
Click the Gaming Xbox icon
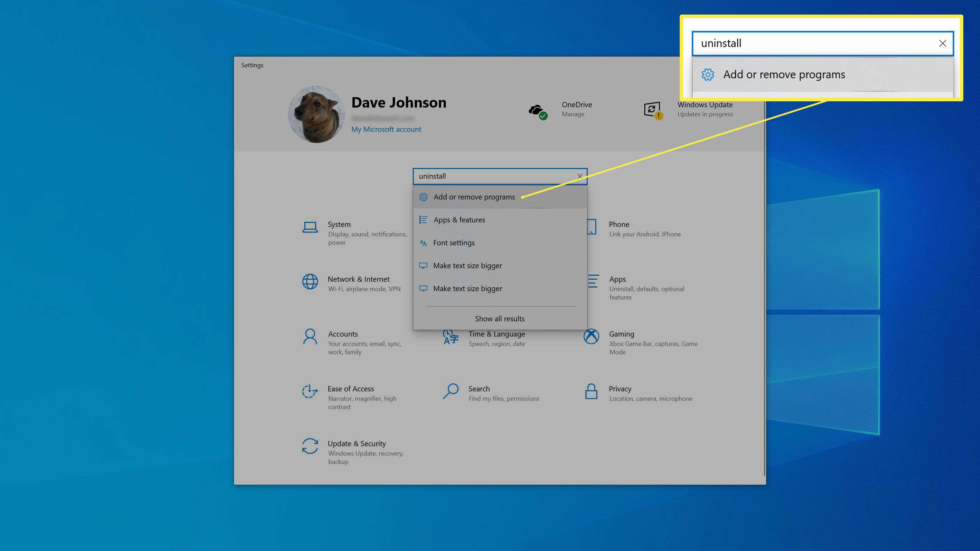[591, 337]
